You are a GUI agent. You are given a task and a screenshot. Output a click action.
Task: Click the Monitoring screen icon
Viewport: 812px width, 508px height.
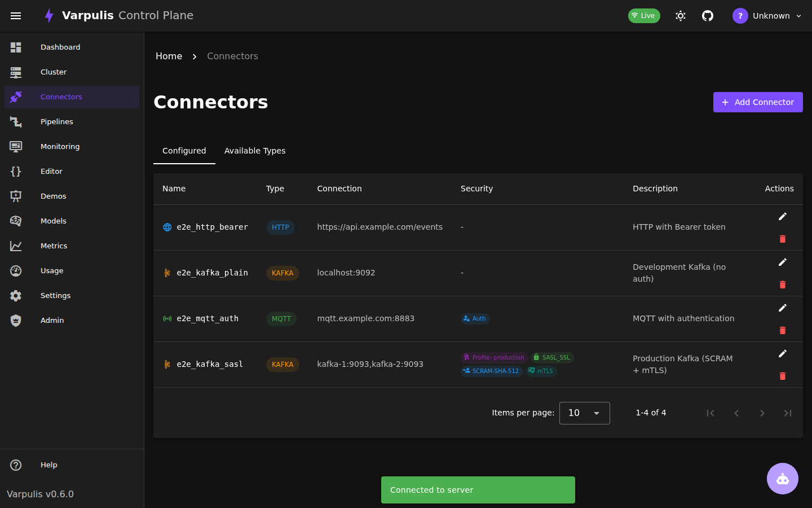(x=16, y=146)
